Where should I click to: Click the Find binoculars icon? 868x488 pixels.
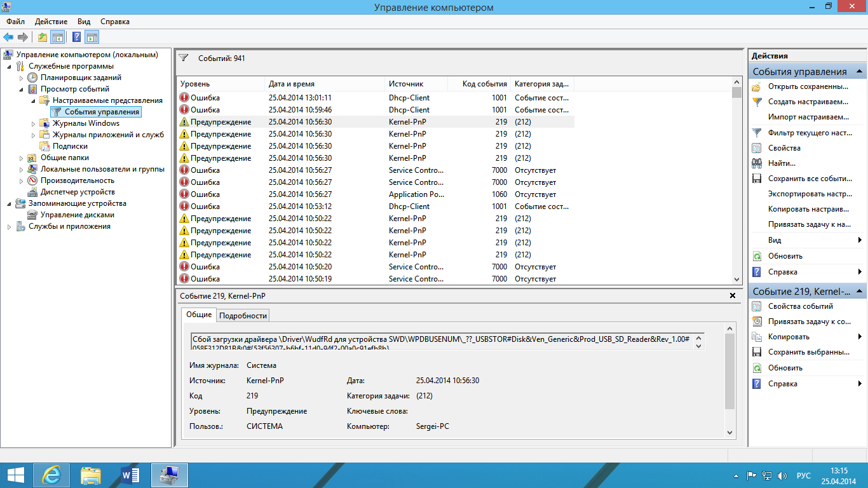point(757,163)
